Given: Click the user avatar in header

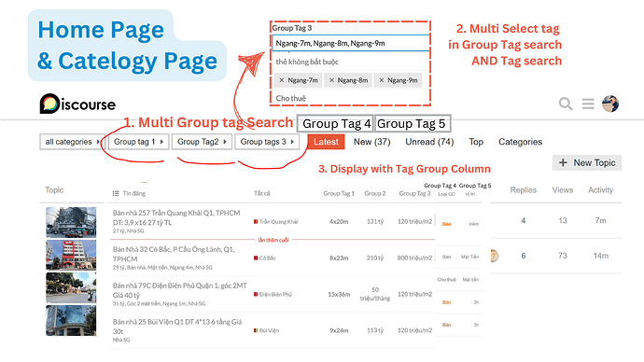Looking at the screenshot, I should (610, 104).
